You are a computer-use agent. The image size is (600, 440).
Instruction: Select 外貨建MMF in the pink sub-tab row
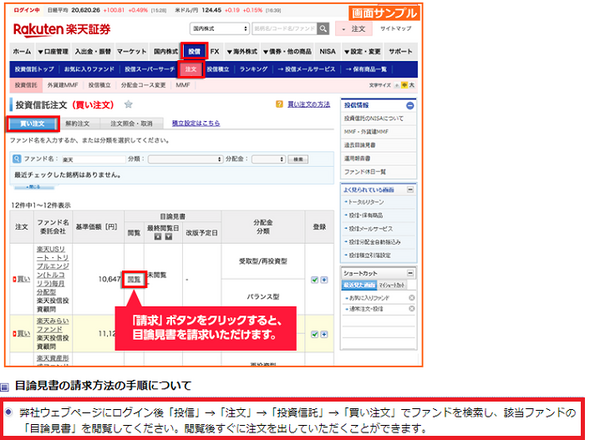tap(63, 85)
